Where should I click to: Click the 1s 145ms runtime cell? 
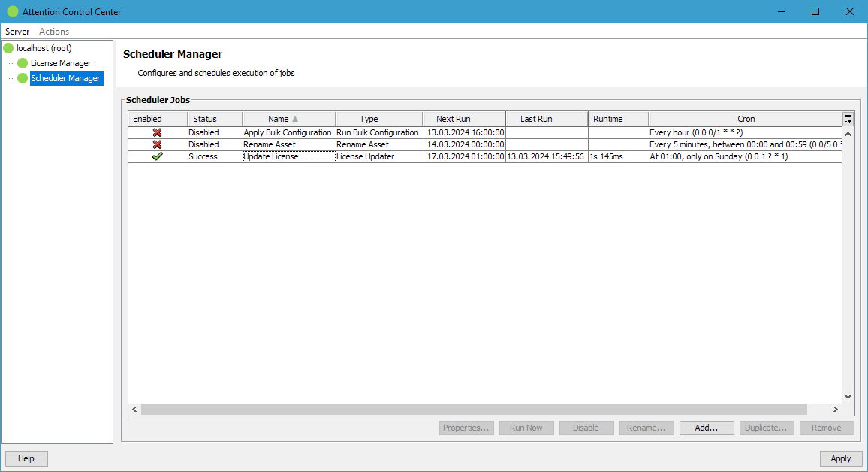click(619, 157)
